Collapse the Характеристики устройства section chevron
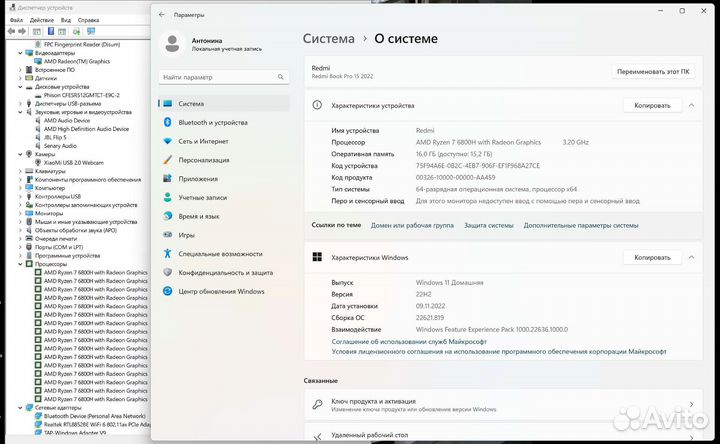 tap(692, 105)
